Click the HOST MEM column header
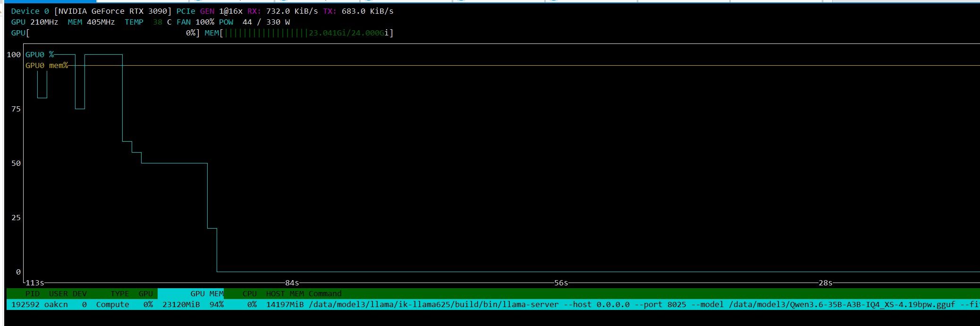980x326 pixels. 285,294
